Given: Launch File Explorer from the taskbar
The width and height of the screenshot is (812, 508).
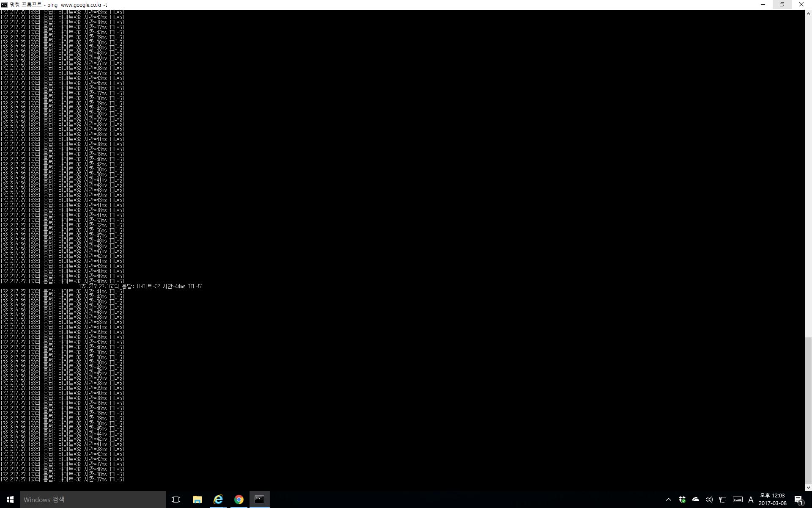Looking at the screenshot, I should pyautogui.click(x=197, y=500).
